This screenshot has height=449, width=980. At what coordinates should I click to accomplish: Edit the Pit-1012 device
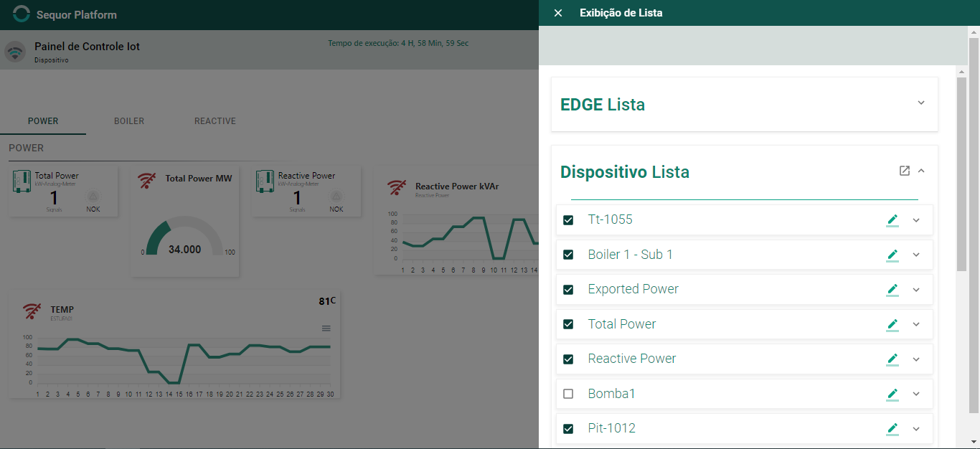point(892,429)
